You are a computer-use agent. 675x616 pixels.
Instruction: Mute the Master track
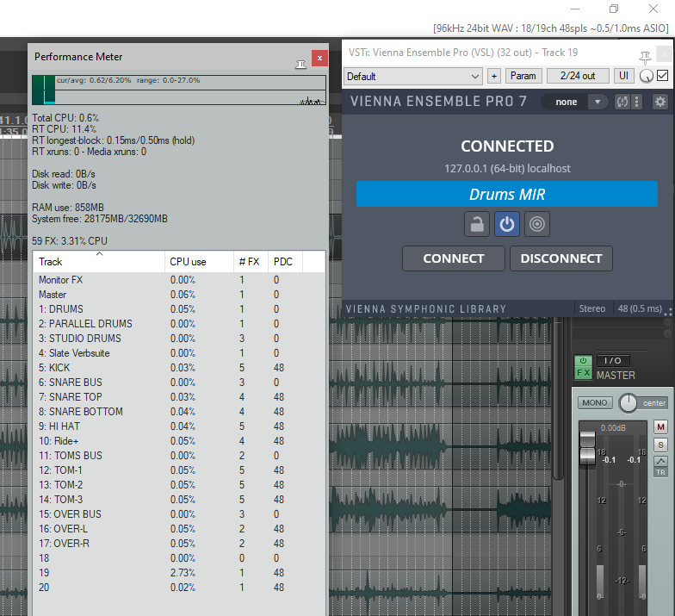660,426
